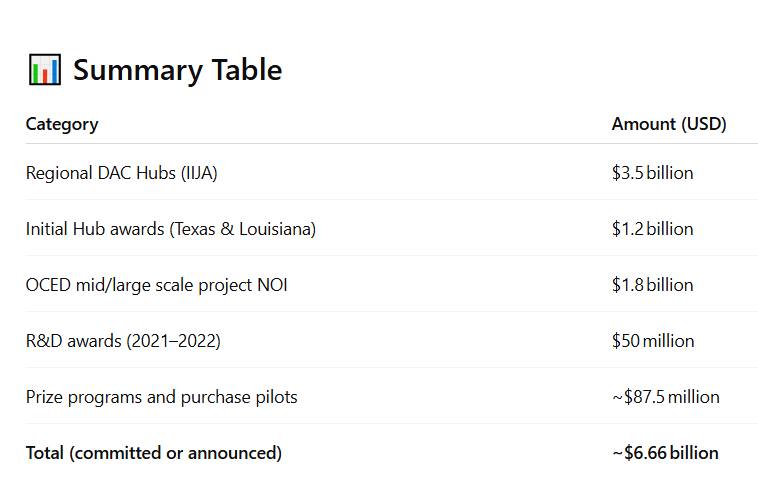Click the Amount (USD) column header
758x482 pixels.
coord(668,124)
